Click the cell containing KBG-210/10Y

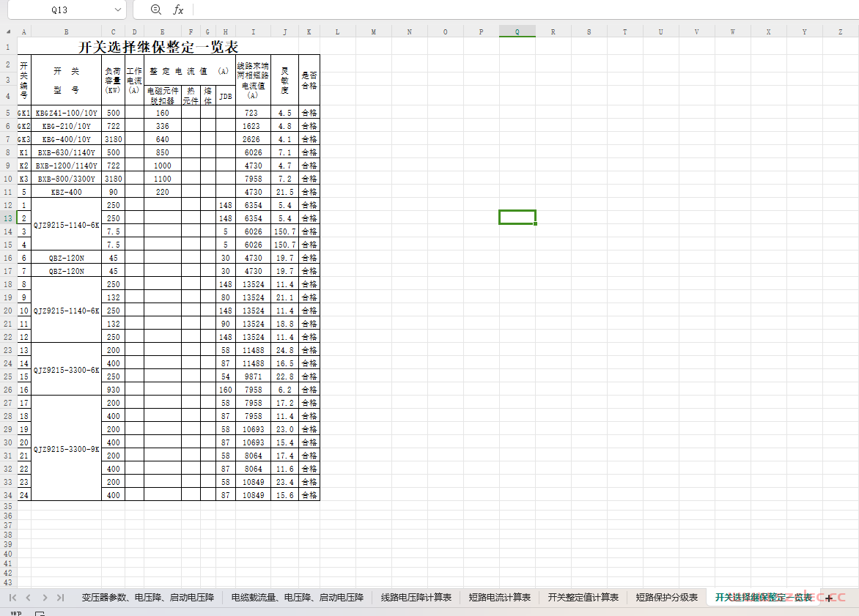pyautogui.click(x=66, y=126)
